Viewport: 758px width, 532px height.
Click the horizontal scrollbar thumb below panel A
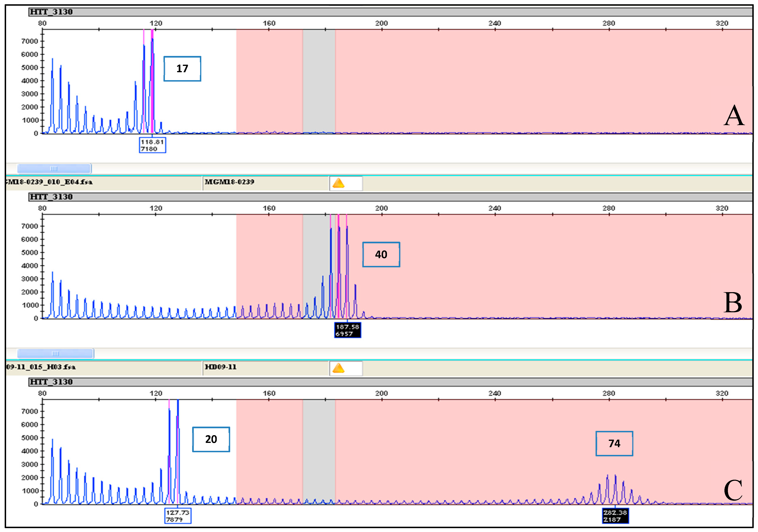pyautogui.click(x=54, y=168)
